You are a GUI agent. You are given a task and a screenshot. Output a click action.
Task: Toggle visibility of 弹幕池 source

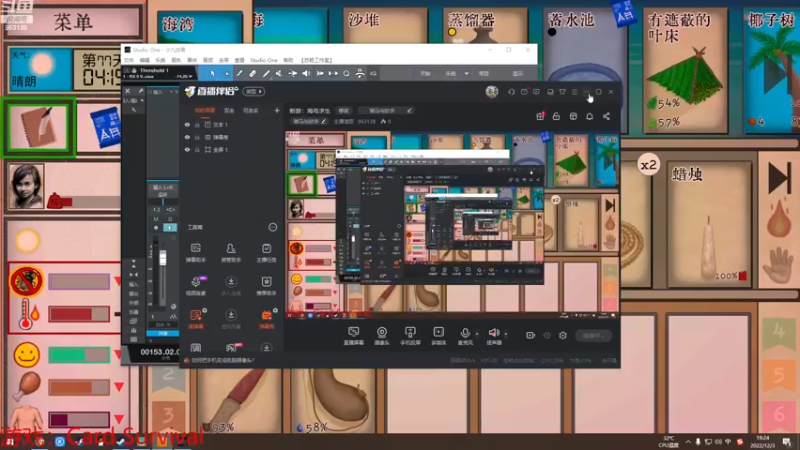[187, 137]
